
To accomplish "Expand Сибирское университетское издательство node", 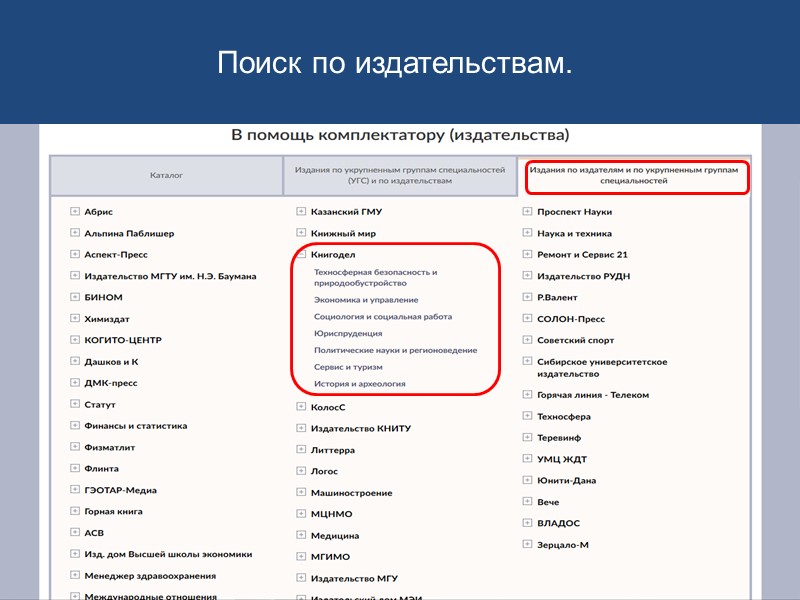I will pyautogui.click(x=527, y=361).
